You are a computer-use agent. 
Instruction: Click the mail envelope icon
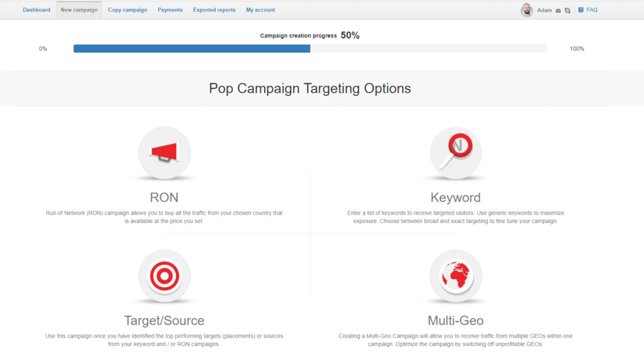[558, 10]
